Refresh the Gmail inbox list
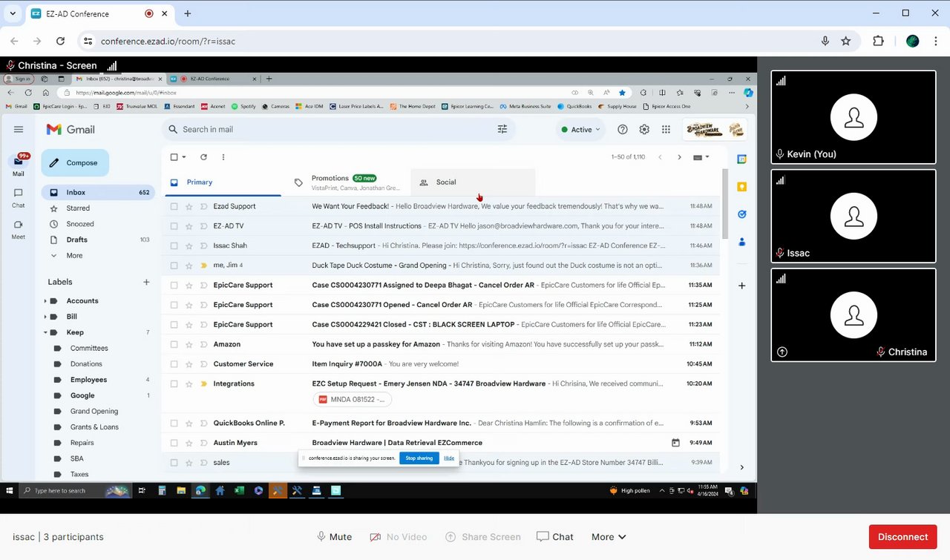 coord(203,157)
